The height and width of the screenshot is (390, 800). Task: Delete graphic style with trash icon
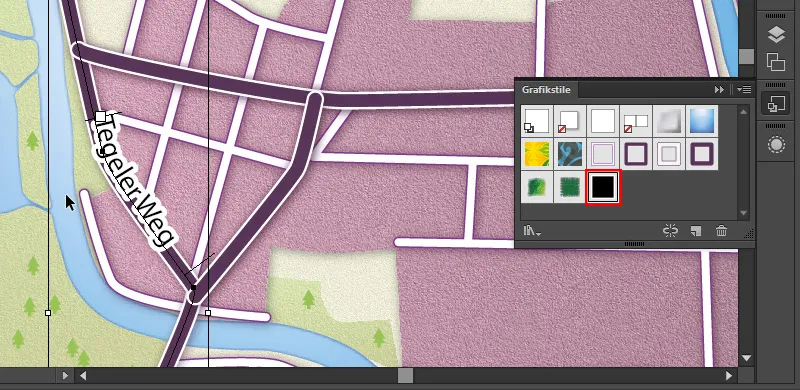(x=721, y=231)
